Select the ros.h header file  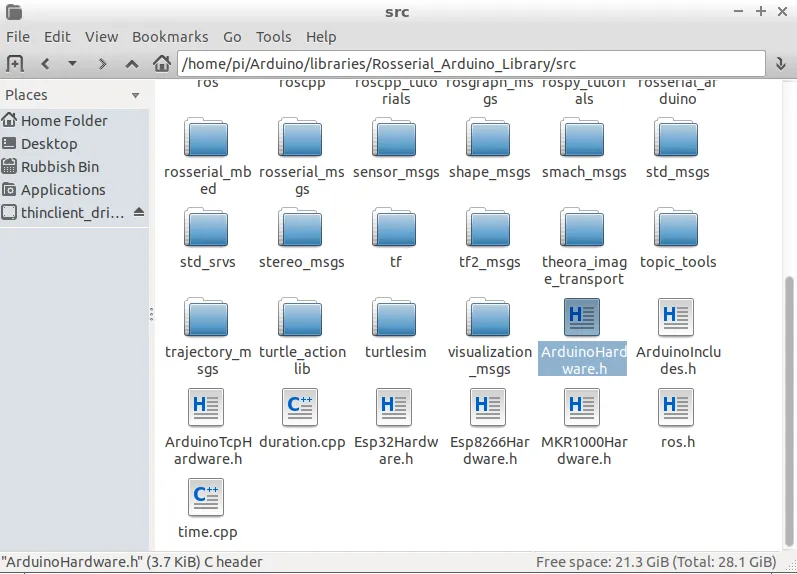tap(677, 408)
